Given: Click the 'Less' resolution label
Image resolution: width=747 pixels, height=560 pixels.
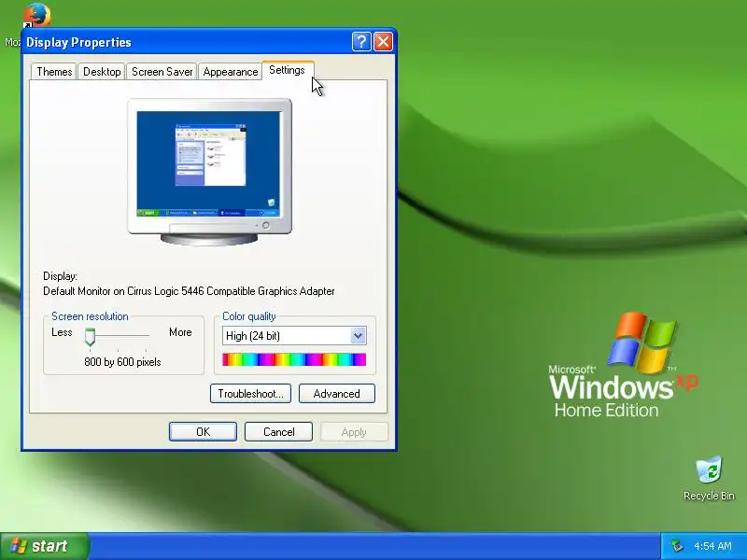Looking at the screenshot, I should coord(62,332).
